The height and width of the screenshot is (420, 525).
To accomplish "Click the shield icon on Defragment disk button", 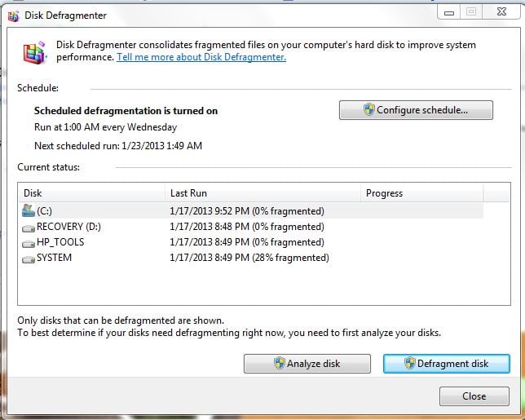I will click(410, 364).
